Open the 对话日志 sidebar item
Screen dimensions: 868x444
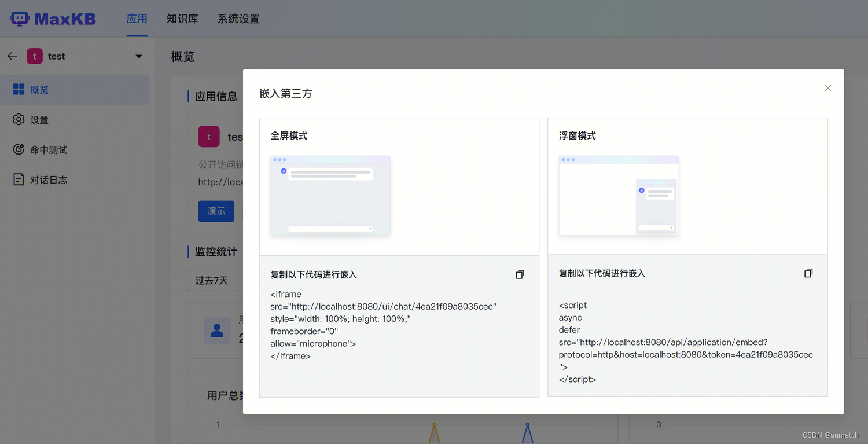[x=75, y=180]
